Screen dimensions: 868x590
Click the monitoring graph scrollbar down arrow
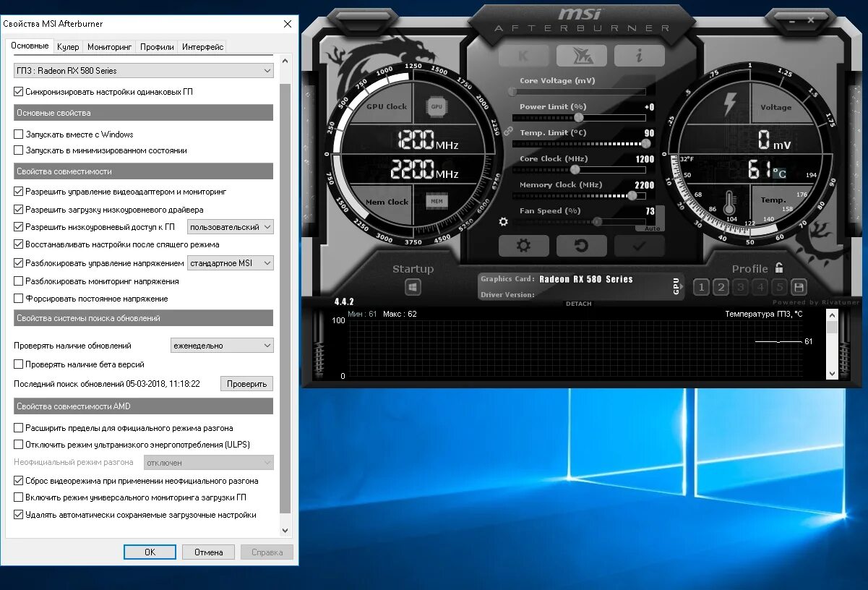point(832,373)
